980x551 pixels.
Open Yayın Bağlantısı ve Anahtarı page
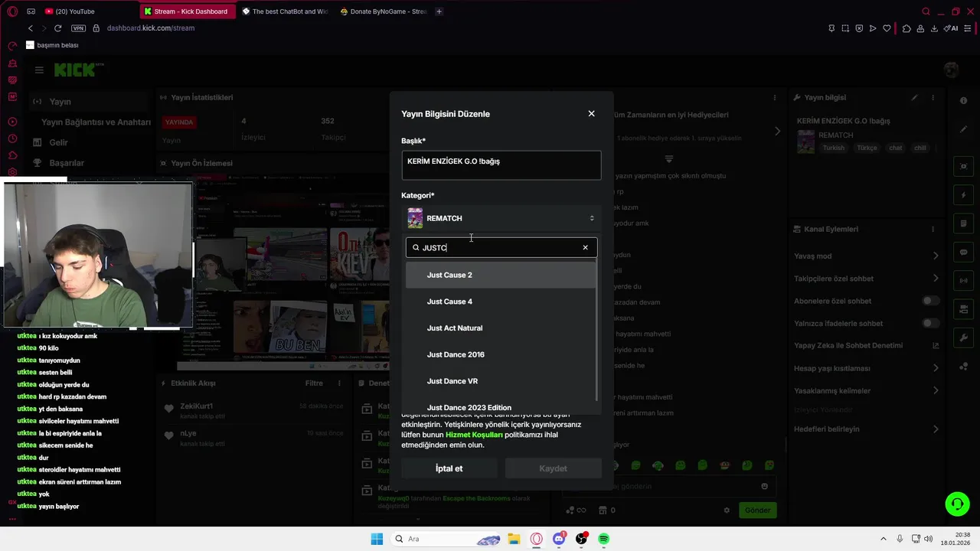[96, 122]
